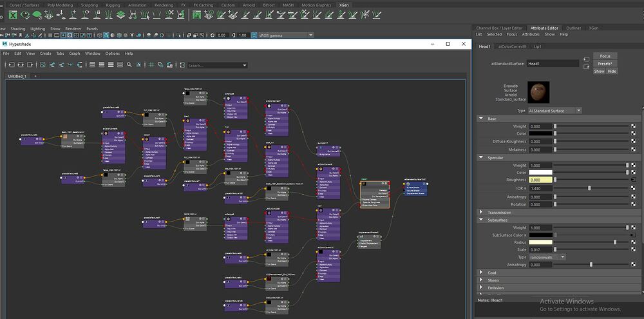Click the Hide button
Screen dimensions: 644x319
tap(612, 71)
